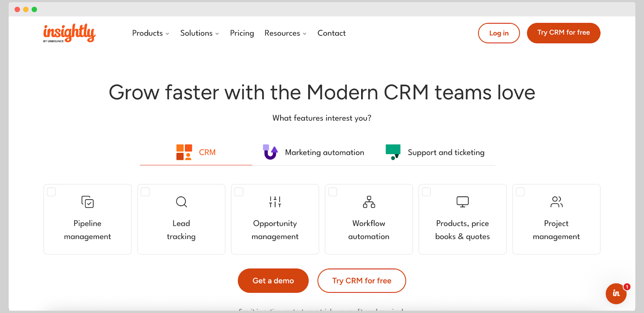
Task: Click the Pipeline management checklist icon
Action: (88, 202)
